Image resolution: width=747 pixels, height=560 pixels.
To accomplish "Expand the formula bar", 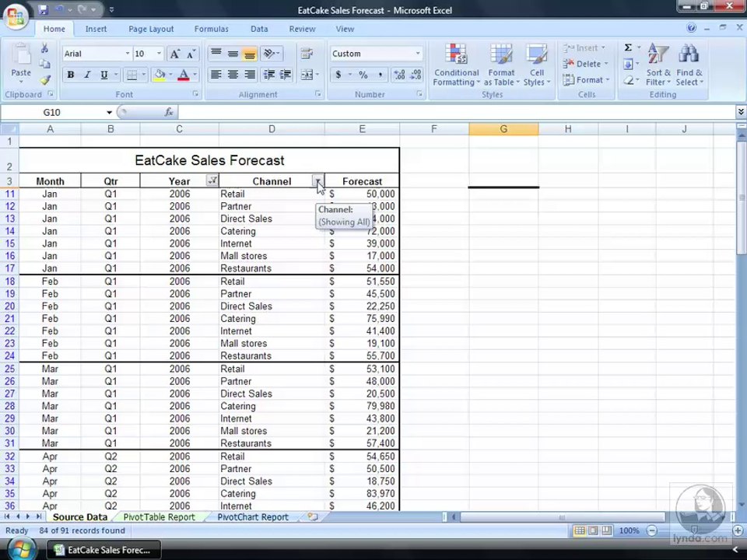I will coord(741,112).
